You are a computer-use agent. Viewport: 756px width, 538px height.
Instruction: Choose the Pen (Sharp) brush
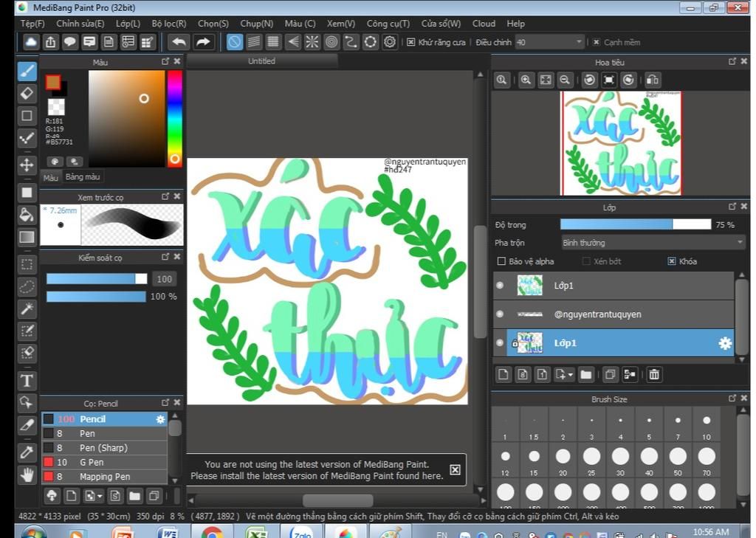pyautogui.click(x=104, y=448)
